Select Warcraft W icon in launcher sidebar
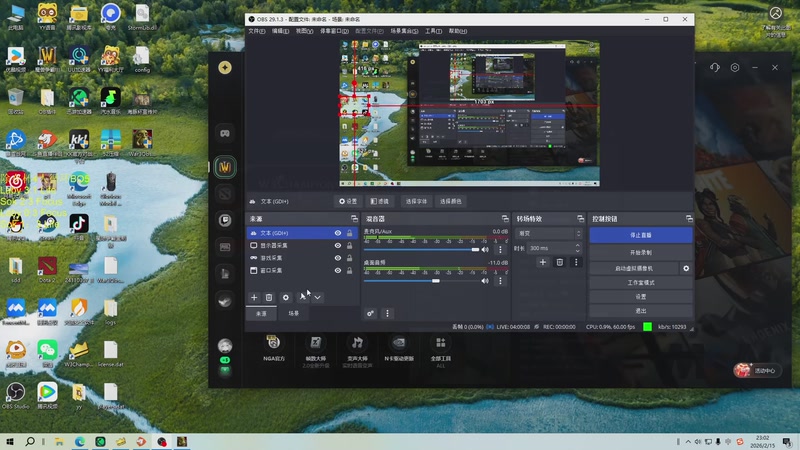The width and height of the screenshot is (800, 450). (x=225, y=167)
